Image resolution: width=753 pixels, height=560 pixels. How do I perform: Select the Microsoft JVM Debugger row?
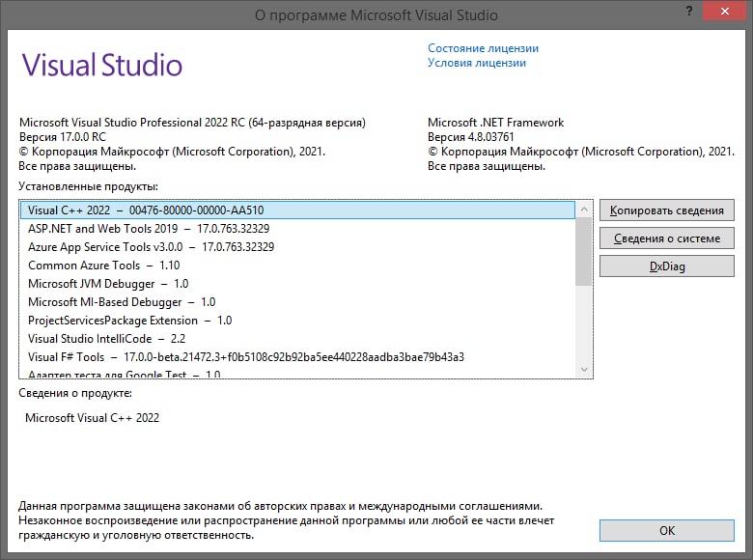click(297, 284)
